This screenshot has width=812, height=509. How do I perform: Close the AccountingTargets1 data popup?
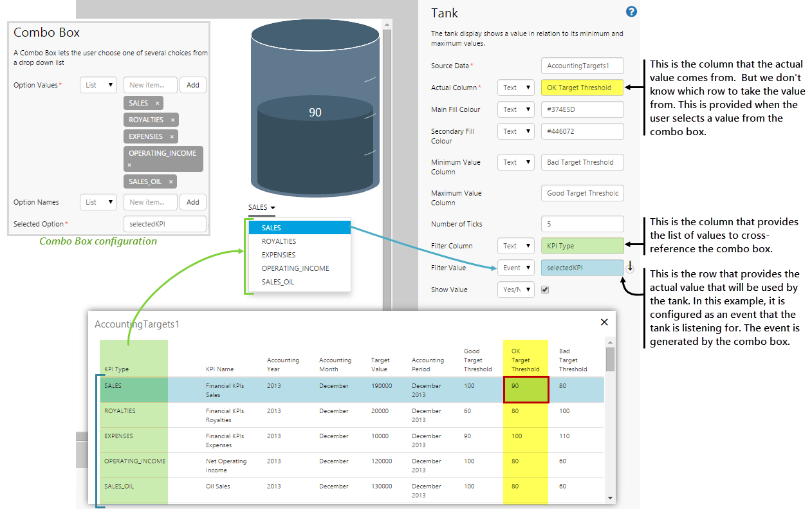click(x=604, y=322)
